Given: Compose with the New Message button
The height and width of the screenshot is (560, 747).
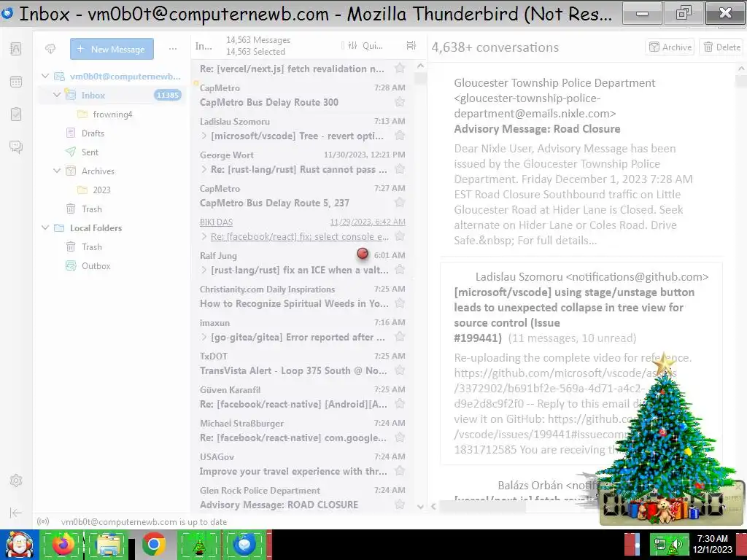Looking at the screenshot, I should click(112, 49).
